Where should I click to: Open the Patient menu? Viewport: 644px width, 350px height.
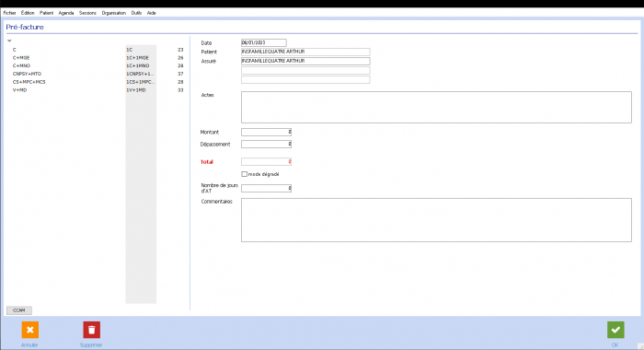[46, 13]
